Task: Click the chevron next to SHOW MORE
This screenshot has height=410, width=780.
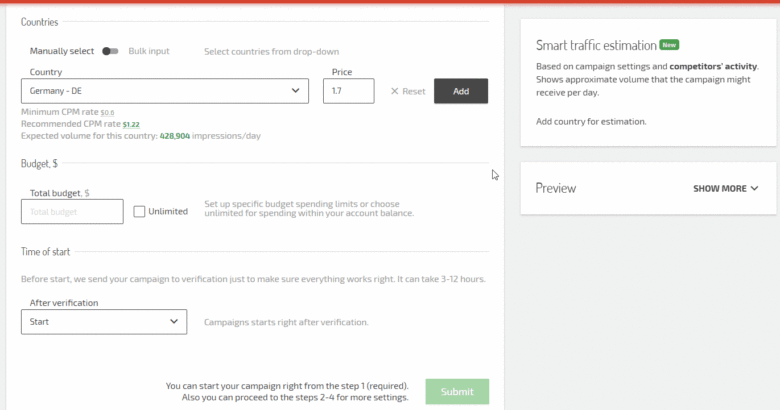Action: tap(754, 188)
